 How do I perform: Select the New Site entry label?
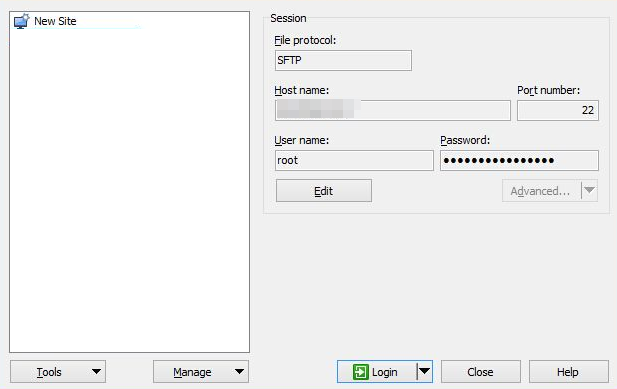tap(55, 21)
